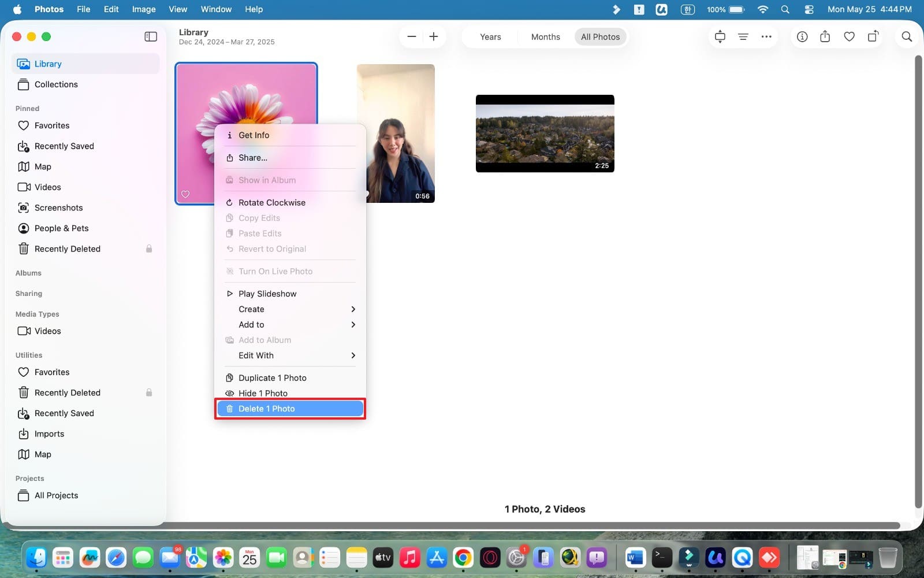This screenshot has height=578, width=924.
Task: Collapse the Utilities section header
Action: click(x=29, y=355)
